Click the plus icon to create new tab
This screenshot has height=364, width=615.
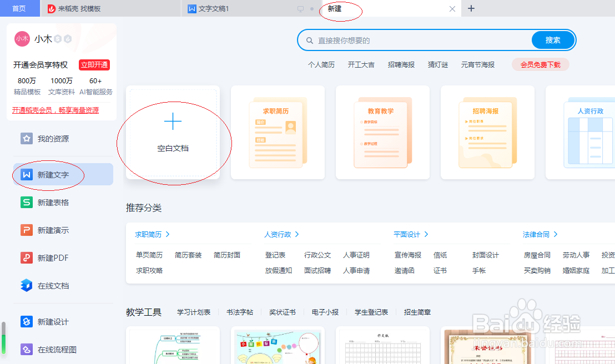click(471, 8)
